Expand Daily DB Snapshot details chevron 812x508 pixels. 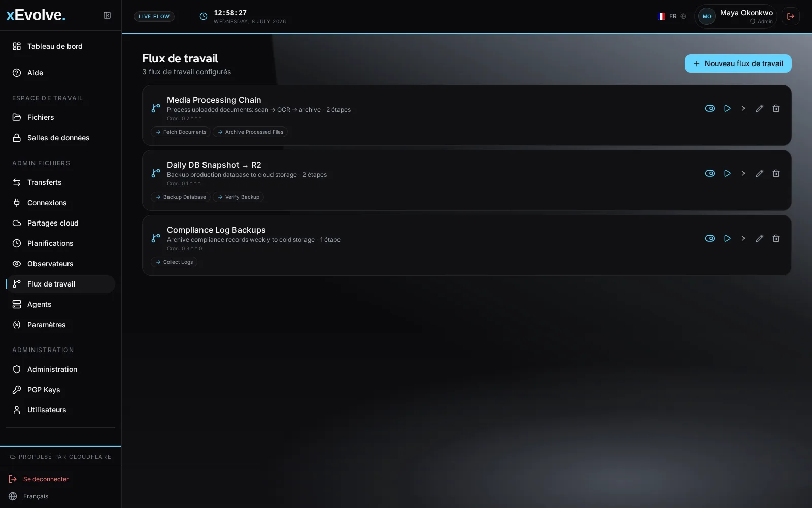tap(743, 173)
